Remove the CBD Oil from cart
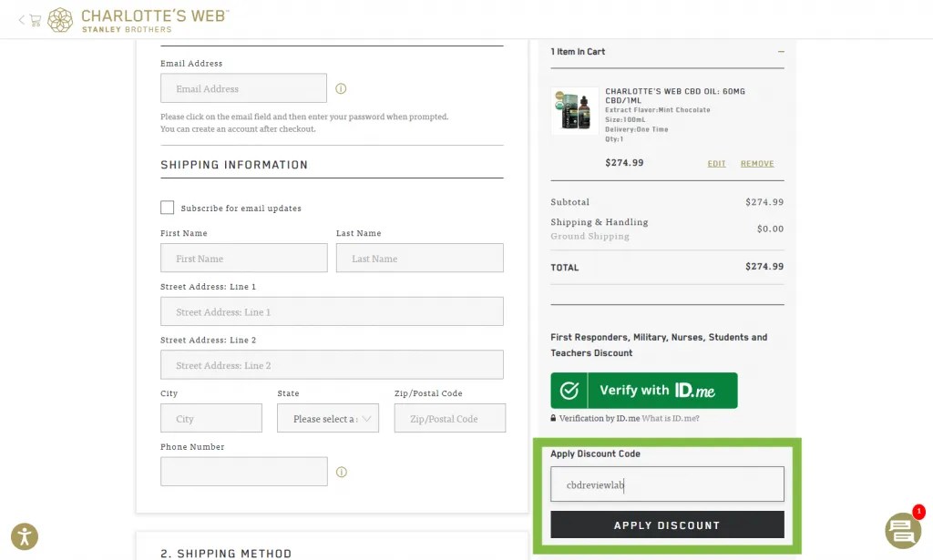 (x=757, y=163)
